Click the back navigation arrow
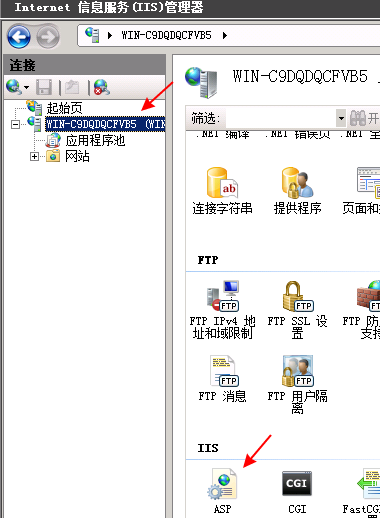380x518 pixels. (19, 36)
